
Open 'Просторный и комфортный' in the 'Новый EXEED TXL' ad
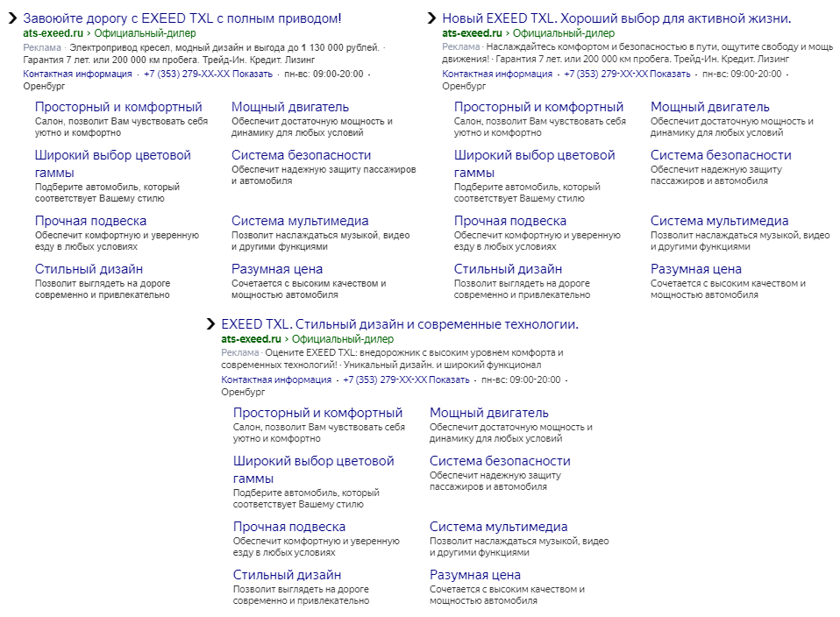coord(539,107)
